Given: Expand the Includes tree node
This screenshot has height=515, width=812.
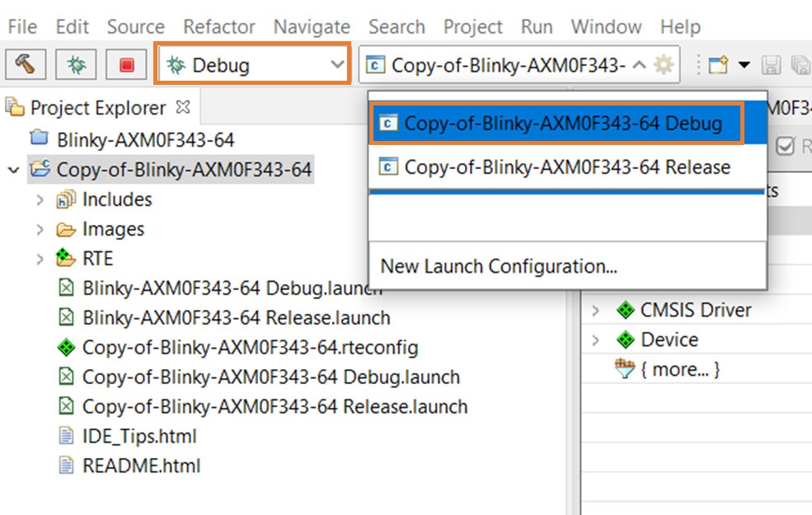Looking at the screenshot, I should click(40, 199).
